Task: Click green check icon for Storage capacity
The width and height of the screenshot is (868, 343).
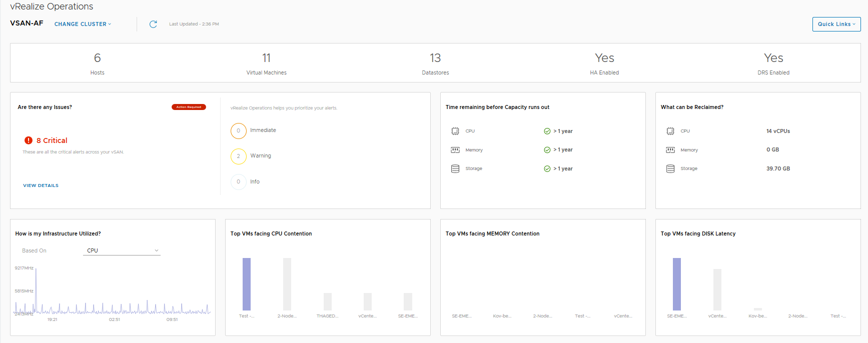Action: coord(547,168)
